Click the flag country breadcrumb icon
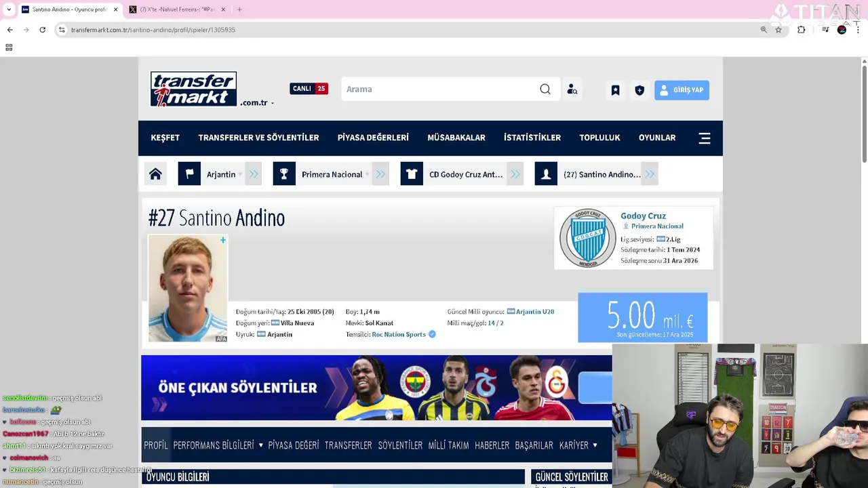The height and width of the screenshot is (488, 868). click(189, 174)
